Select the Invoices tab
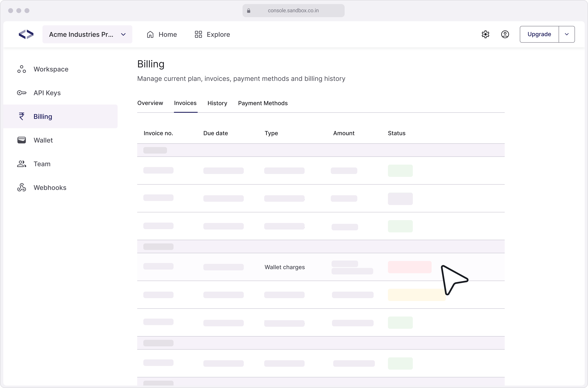Viewport: 588px width, 388px height. (x=185, y=103)
